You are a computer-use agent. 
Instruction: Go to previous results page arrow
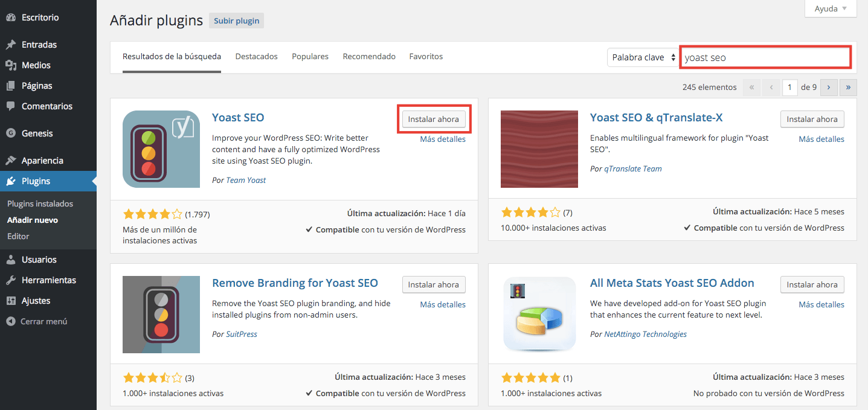(771, 87)
